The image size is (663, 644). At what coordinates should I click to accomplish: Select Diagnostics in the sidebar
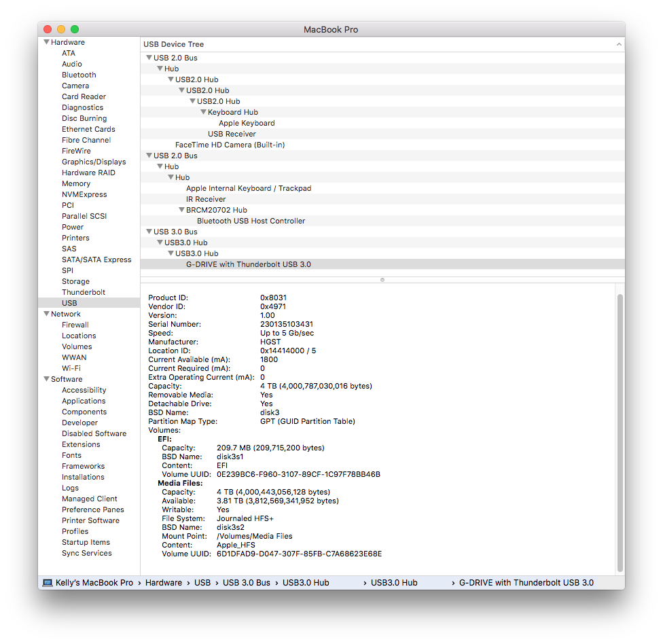(82, 107)
